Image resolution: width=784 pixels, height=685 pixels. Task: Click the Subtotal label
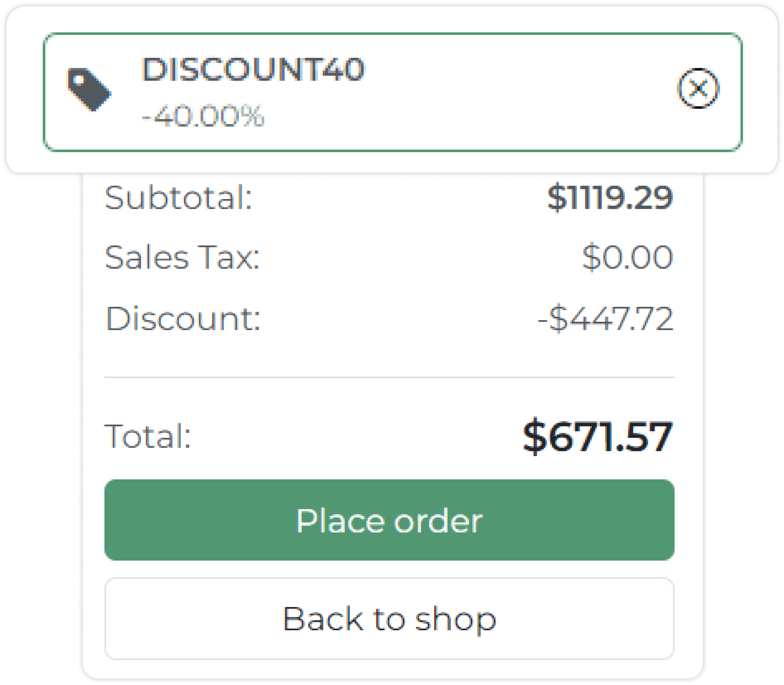(179, 198)
